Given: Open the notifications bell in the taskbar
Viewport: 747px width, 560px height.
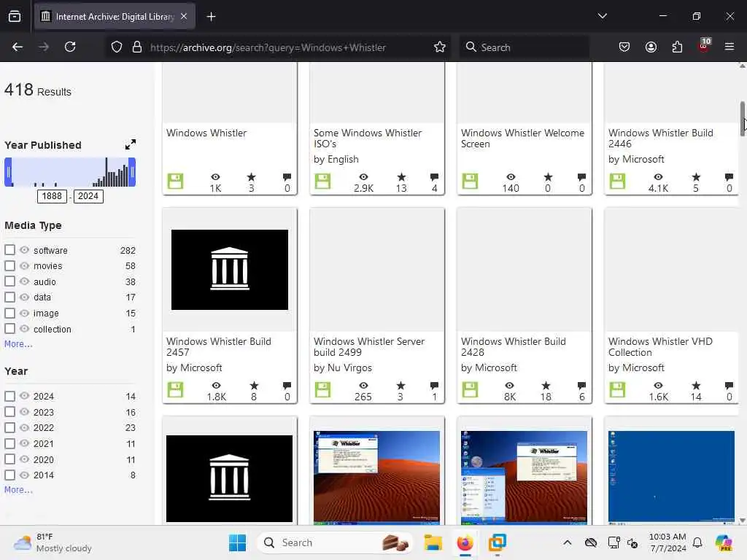Looking at the screenshot, I should click(x=697, y=542).
